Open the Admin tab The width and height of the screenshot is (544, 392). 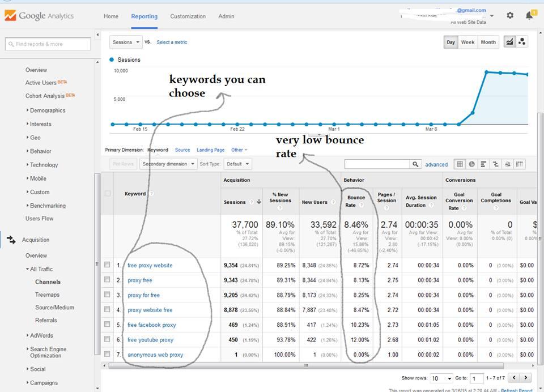point(226,16)
